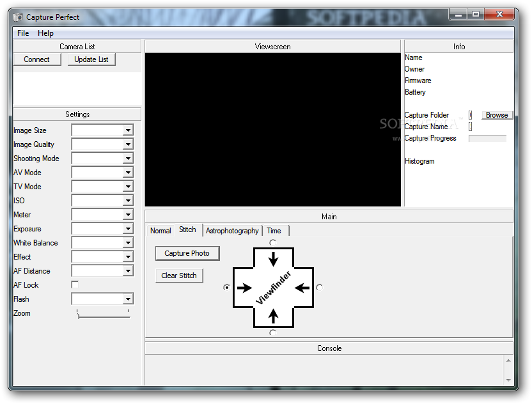The width and height of the screenshot is (532, 404).
Task: Click the up arrow inside the Viewfinder cross
Action: click(273, 316)
